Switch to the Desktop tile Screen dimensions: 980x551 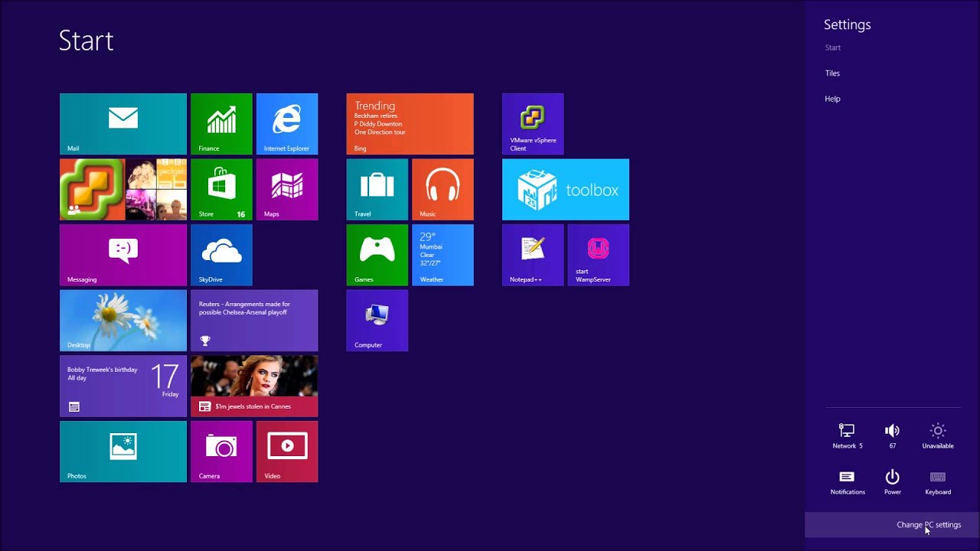point(123,321)
